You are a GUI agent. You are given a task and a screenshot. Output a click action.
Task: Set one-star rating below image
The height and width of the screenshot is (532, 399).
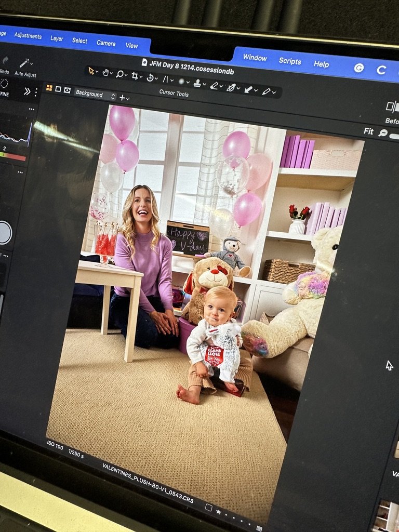(x=219, y=512)
